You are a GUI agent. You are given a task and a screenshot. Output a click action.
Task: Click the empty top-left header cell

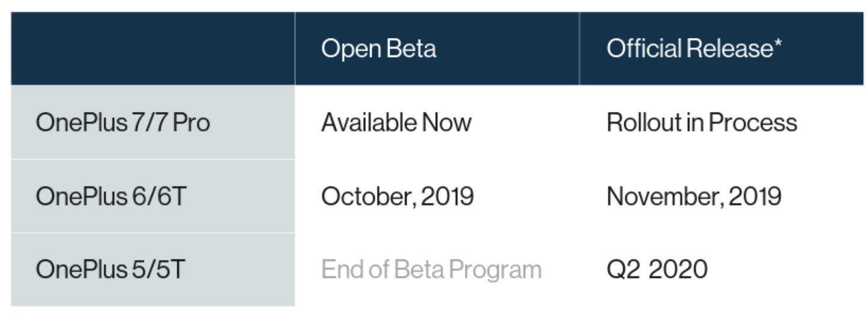[153, 49]
